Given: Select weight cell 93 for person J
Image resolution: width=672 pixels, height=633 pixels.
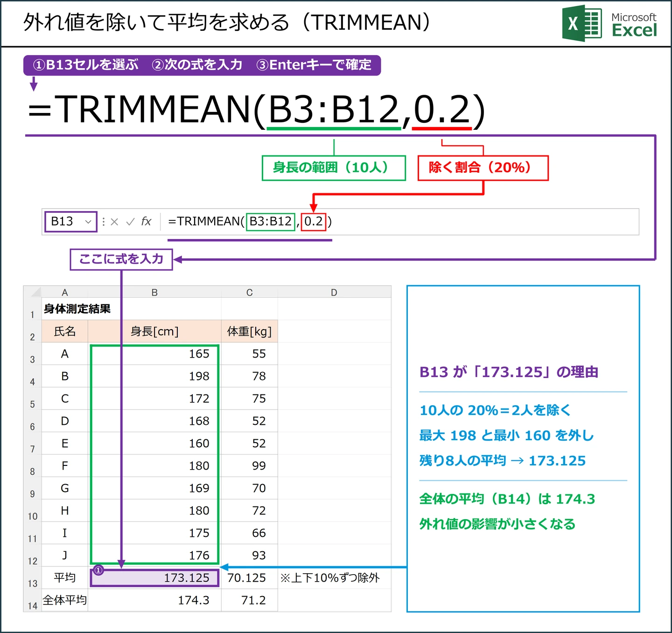Looking at the screenshot, I should click(250, 556).
